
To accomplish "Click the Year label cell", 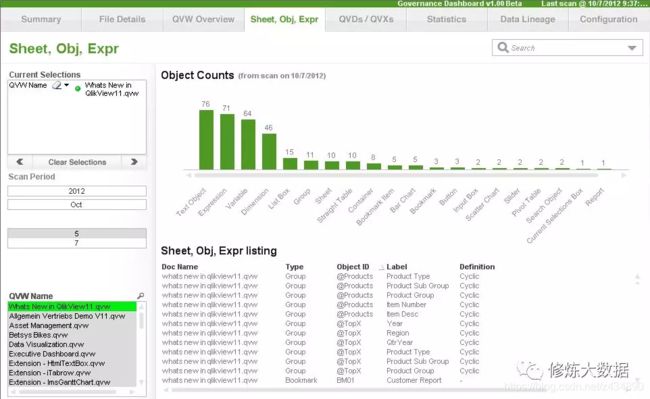I will (x=395, y=324).
